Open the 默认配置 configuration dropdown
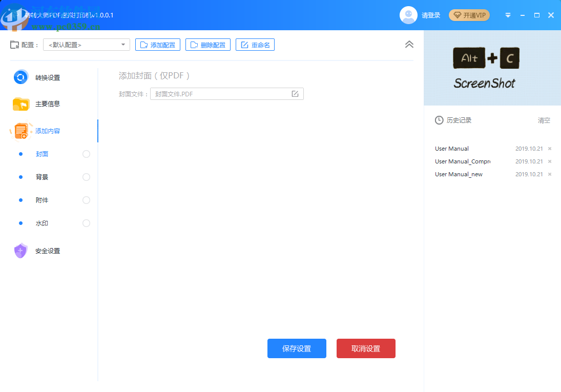 [x=86, y=45]
